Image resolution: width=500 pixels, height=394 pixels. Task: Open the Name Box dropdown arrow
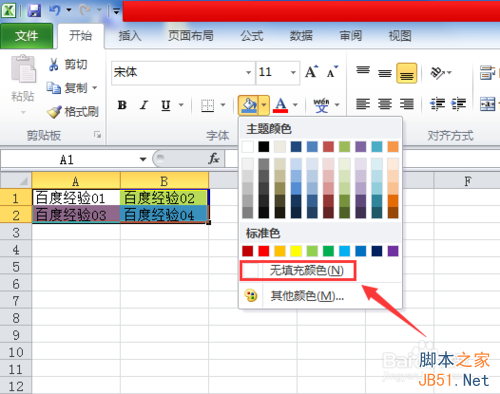coord(143,159)
